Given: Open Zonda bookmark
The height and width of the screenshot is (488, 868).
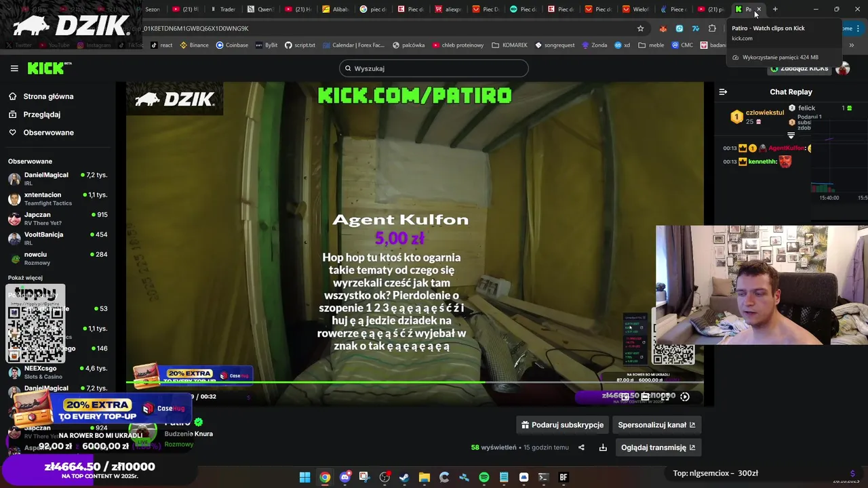Looking at the screenshot, I should pos(594,45).
